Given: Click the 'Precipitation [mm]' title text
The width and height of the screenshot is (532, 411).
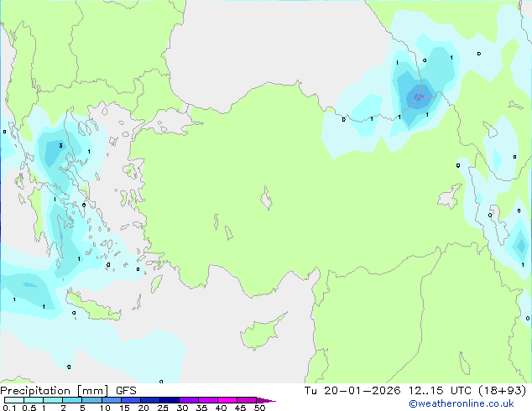Looking at the screenshot, I should coord(55,391).
